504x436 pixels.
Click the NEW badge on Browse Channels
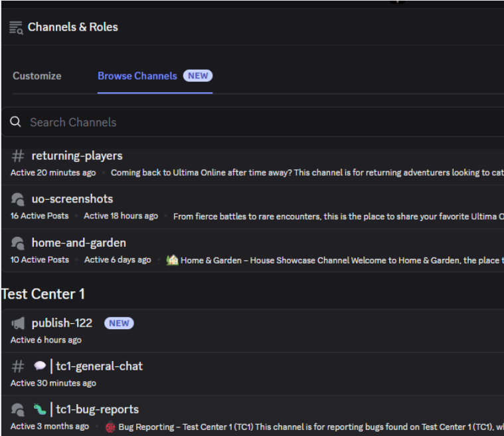click(x=198, y=76)
